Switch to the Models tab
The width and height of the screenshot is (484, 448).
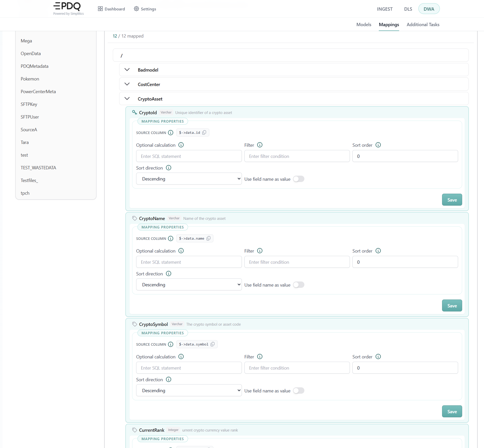[364, 25]
